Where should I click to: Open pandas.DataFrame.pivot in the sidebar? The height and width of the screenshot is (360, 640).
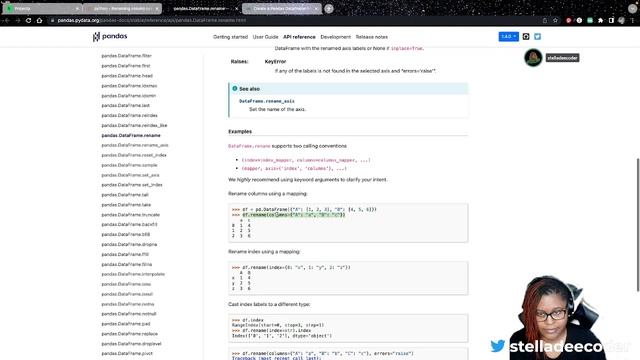127,353
